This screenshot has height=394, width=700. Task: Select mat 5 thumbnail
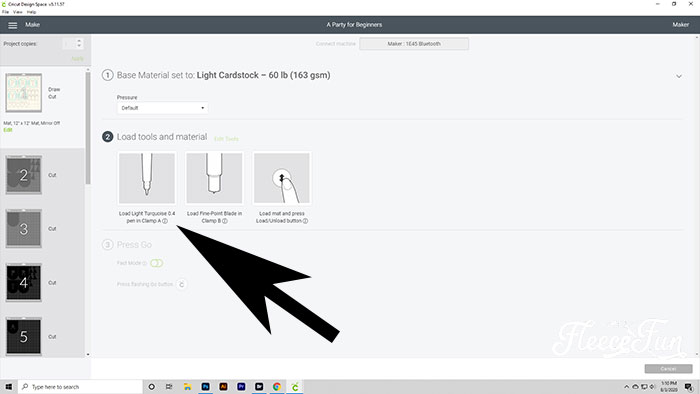tap(24, 337)
